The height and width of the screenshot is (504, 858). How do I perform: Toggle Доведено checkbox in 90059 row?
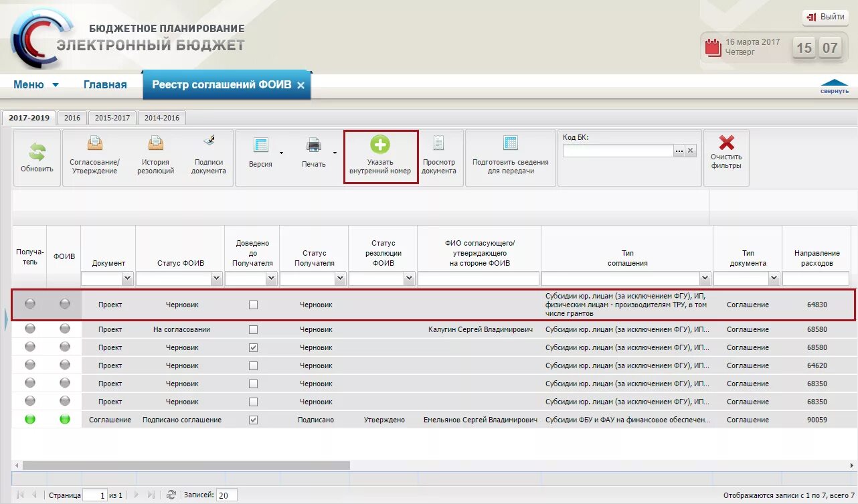253,420
